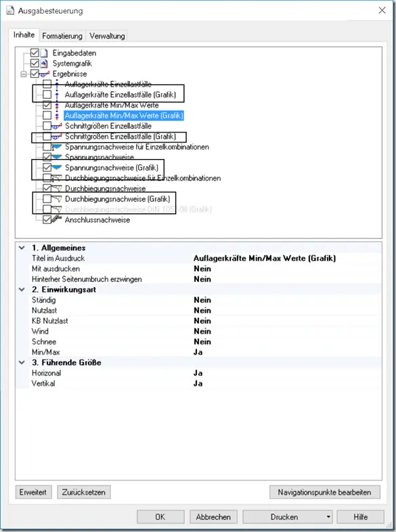This screenshot has width=396, height=532.
Task: Check the Durchbiegungsnachweise (Grafik) checkbox
Action: coord(47,199)
